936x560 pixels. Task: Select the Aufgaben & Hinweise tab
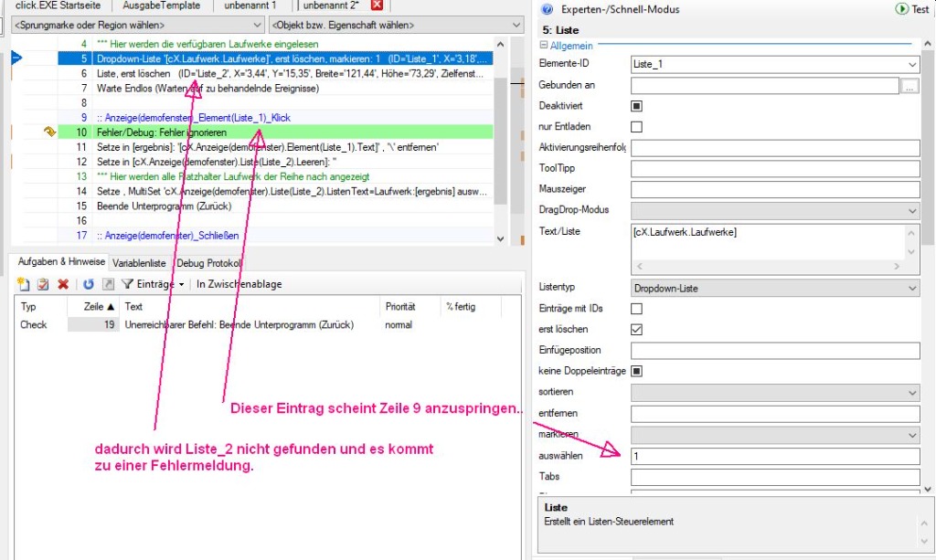click(61, 262)
